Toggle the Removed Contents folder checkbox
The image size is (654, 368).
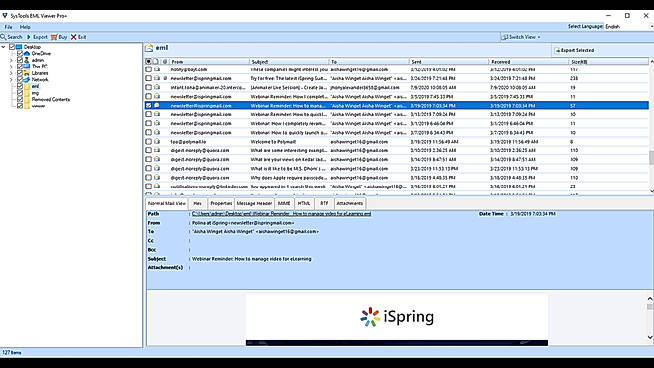point(20,99)
